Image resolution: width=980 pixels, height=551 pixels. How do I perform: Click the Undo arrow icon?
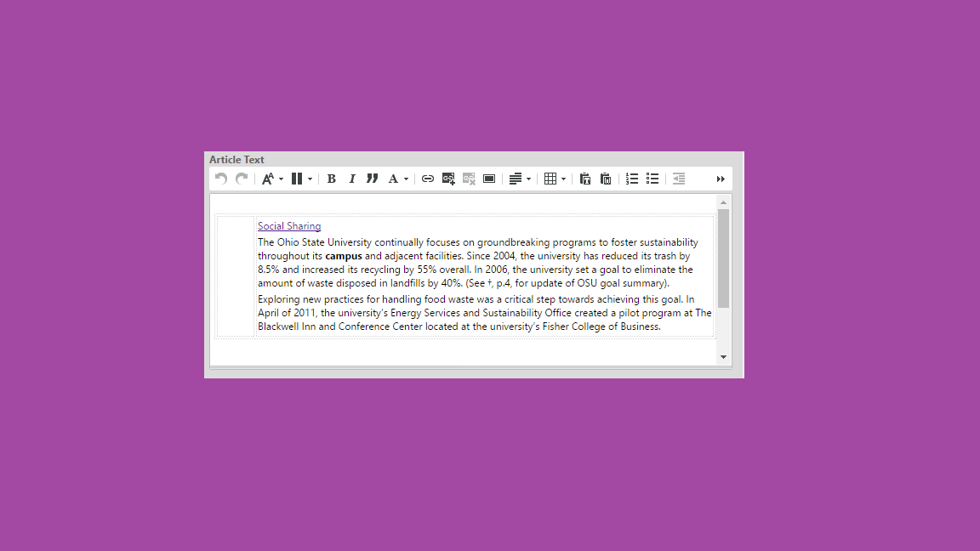[221, 179]
